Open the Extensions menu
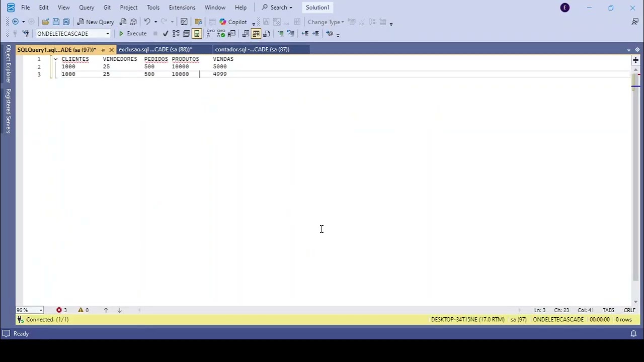This screenshot has height=362, width=644. pyautogui.click(x=182, y=8)
